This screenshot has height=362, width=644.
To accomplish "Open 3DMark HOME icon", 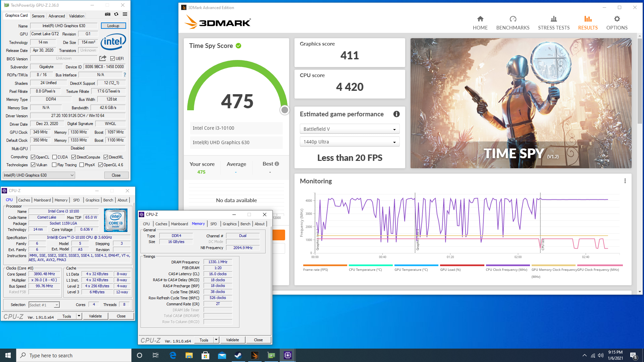I will pos(480,23).
